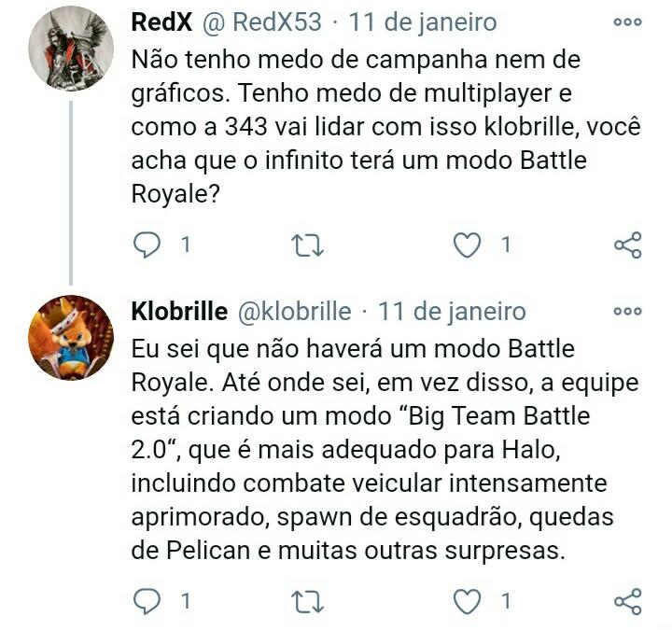Open RedX's profile picture

click(71, 47)
